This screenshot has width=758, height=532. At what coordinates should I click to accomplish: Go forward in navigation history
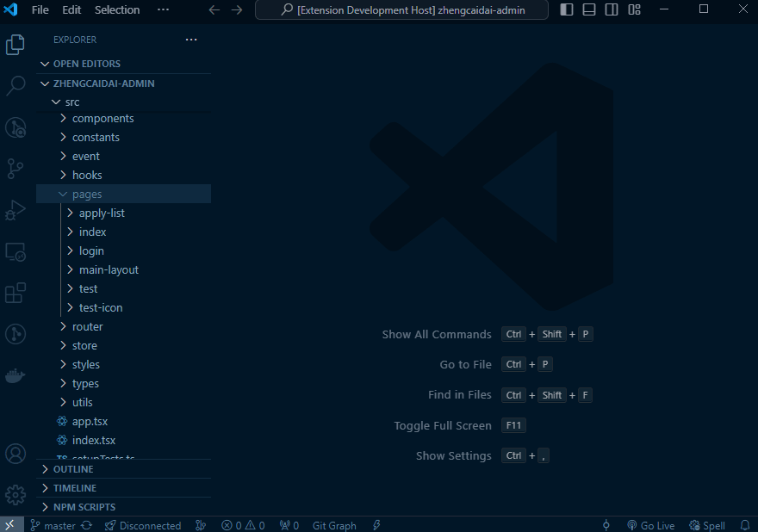(236, 9)
